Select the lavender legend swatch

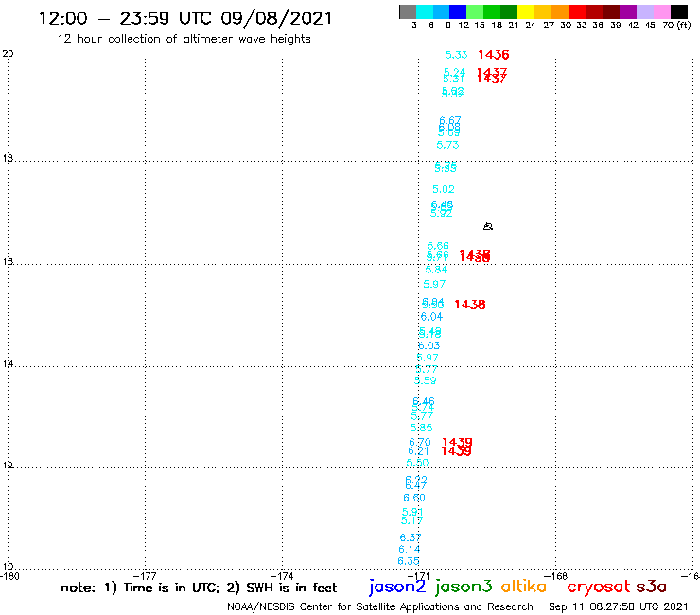[645, 11]
